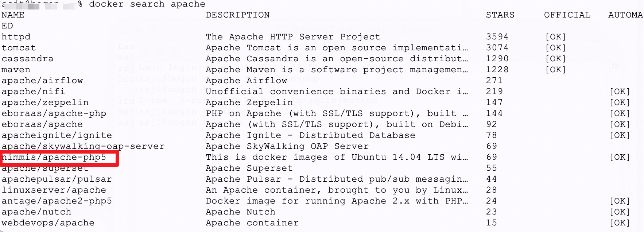Select cassandra in the NAME column
Image resolution: width=644 pixels, height=232 pixels.
(x=28, y=59)
